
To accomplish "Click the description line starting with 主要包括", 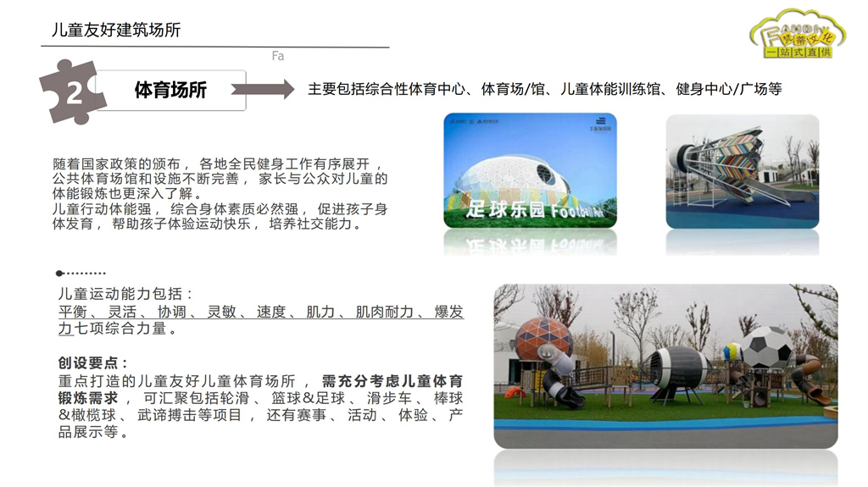I will click(x=544, y=89).
